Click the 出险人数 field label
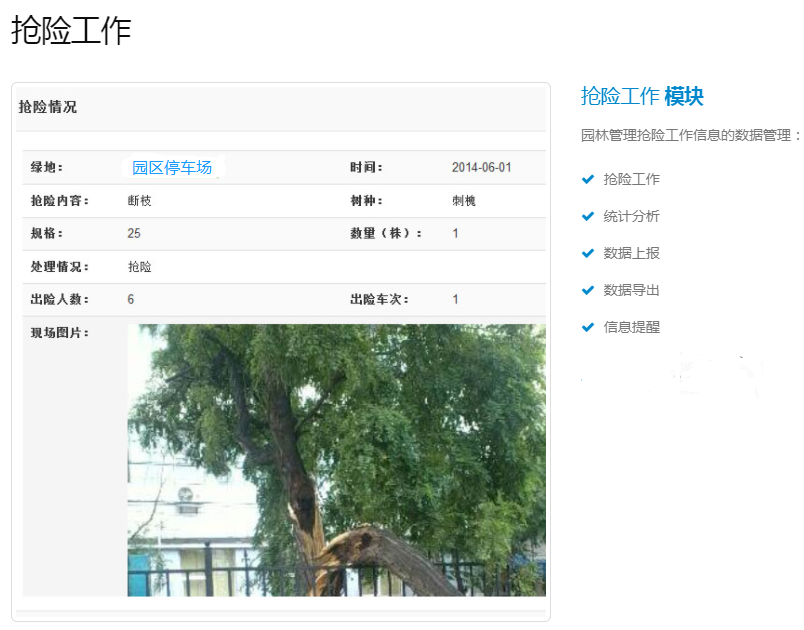 tap(59, 299)
